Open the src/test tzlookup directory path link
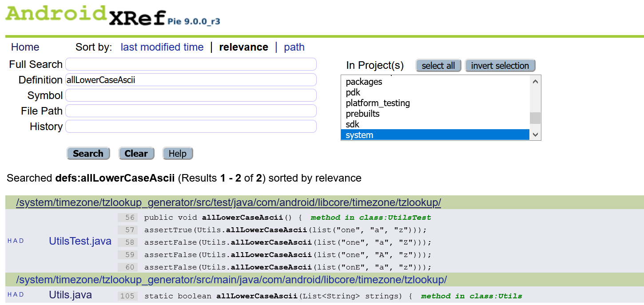This screenshot has height=305, width=644. click(x=228, y=202)
